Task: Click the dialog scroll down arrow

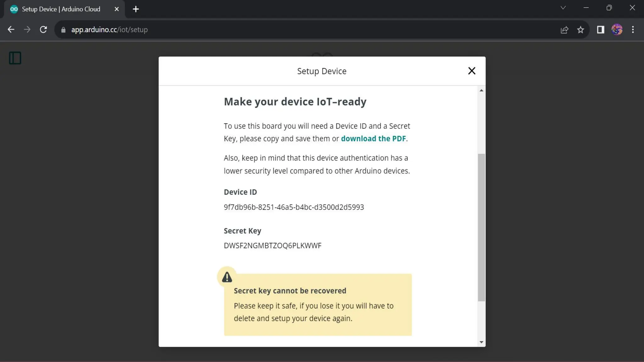Action: point(481,342)
